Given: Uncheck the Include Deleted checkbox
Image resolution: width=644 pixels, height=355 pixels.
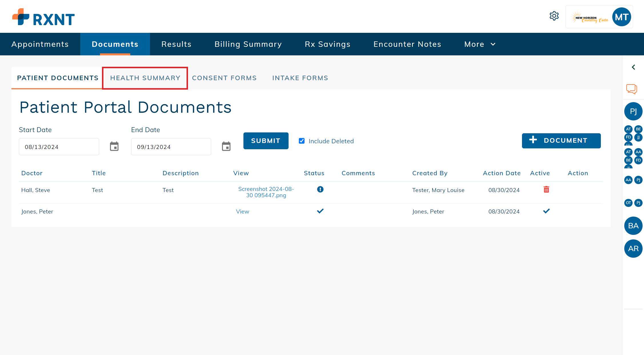Looking at the screenshot, I should (x=302, y=141).
